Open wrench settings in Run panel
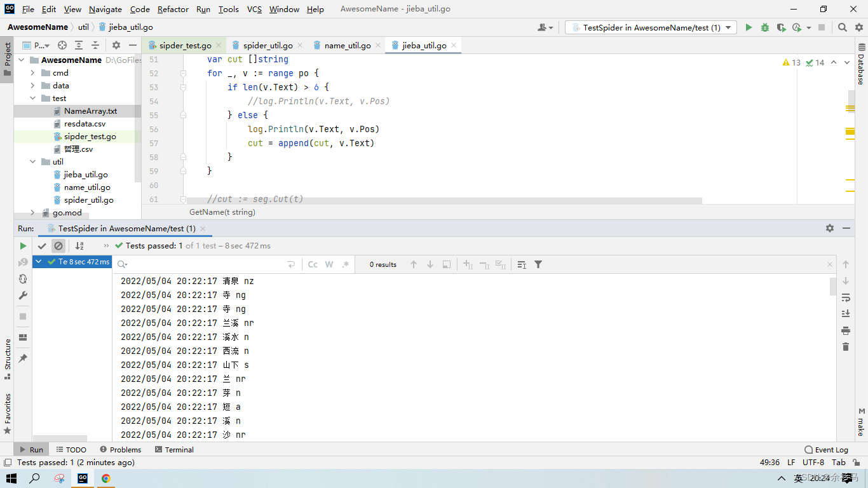This screenshot has height=488, width=868. tap(23, 295)
